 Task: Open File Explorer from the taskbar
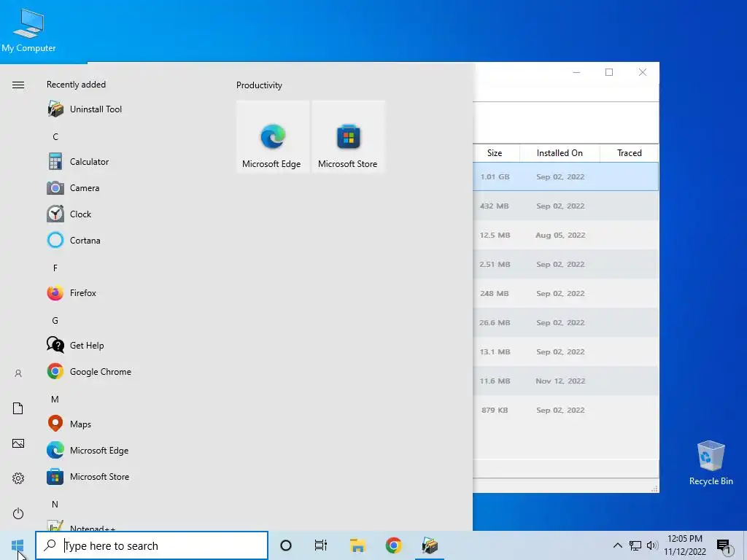tap(357, 545)
